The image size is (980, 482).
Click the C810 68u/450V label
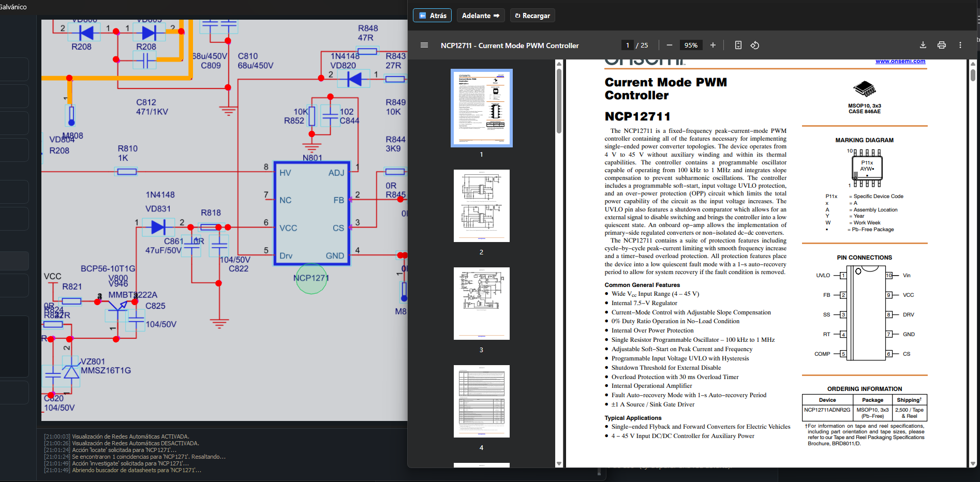256,61
